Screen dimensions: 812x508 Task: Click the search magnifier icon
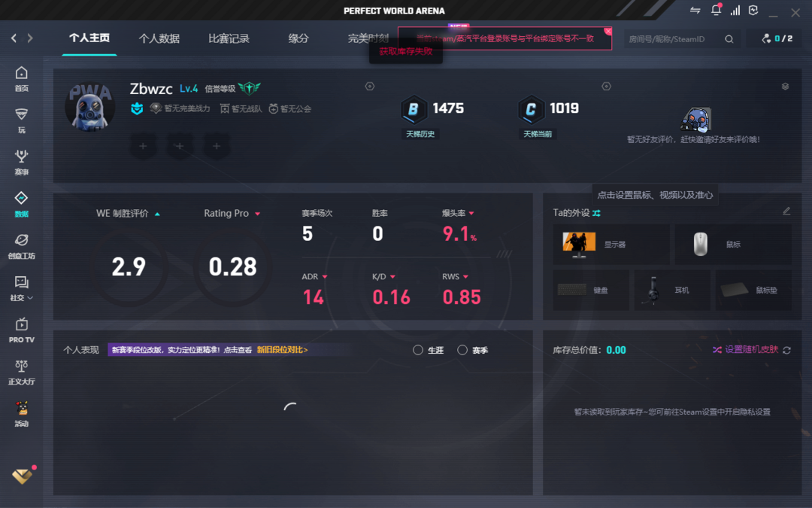pos(729,39)
